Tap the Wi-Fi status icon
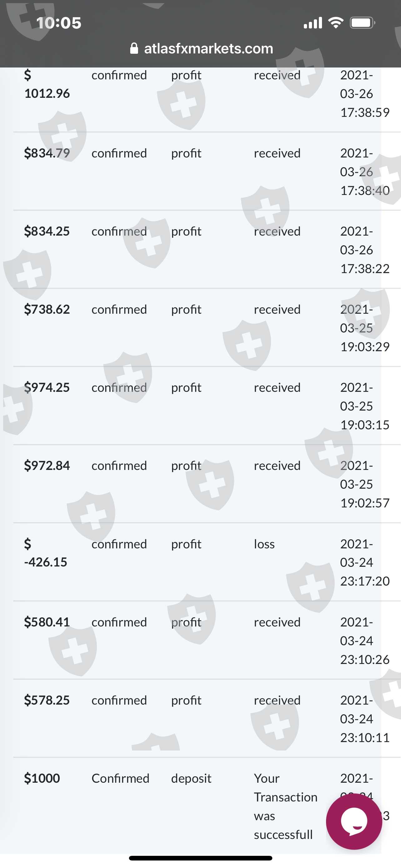This screenshot has height=868, width=401. coord(336,23)
